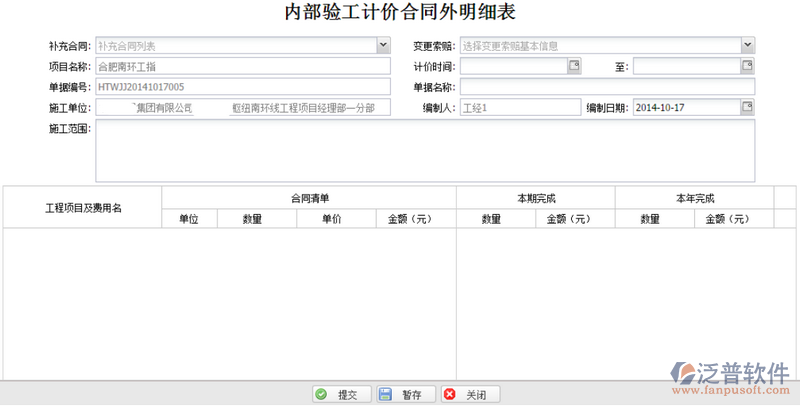Select the 单据编号 text field
Screen dimensions: 800x406
point(241,87)
